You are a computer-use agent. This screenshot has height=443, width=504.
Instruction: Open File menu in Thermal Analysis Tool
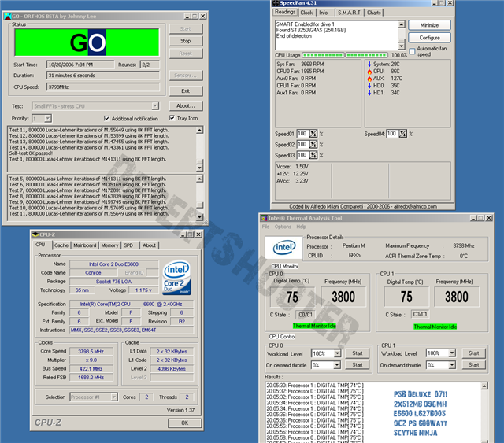[266, 227]
